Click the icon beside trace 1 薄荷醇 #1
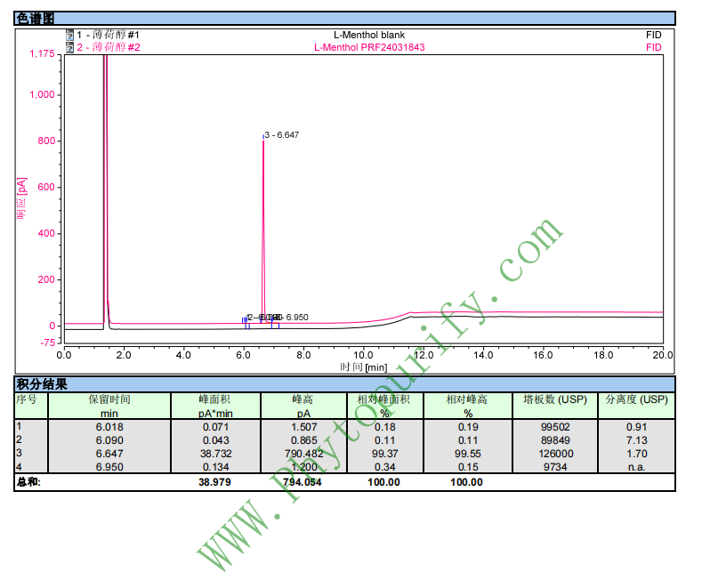This screenshot has height=588, width=702. 70,35
